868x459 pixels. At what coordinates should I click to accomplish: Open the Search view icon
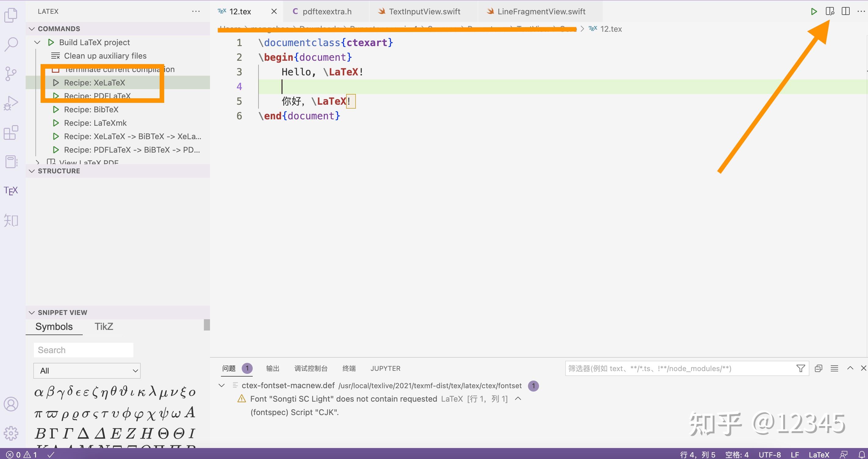[x=11, y=44]
